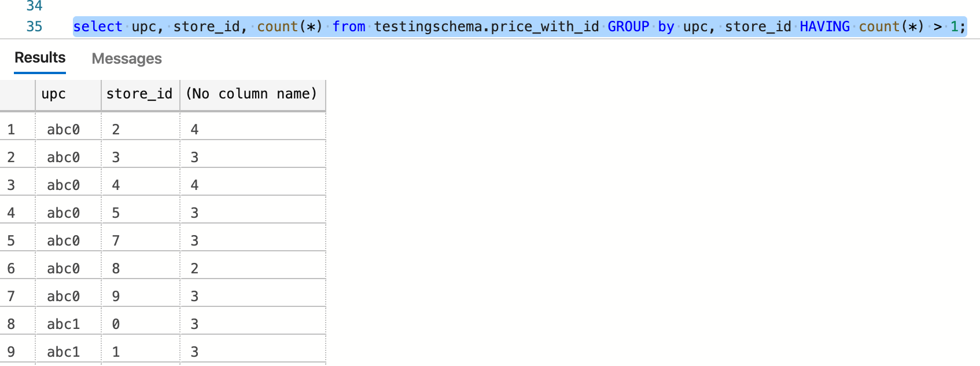Switch to the Results tab
The width and height of the screenshot is (980, 366).
click(x=39, y=58)
